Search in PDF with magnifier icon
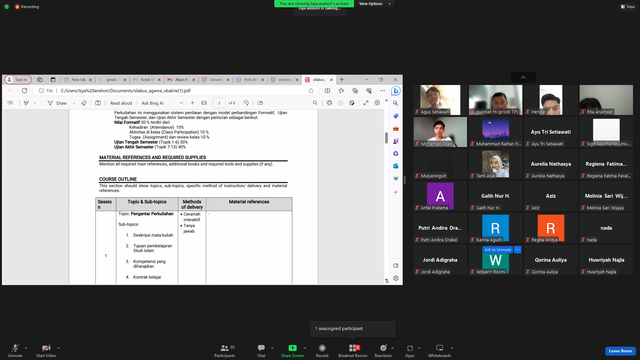 [315, 103]
